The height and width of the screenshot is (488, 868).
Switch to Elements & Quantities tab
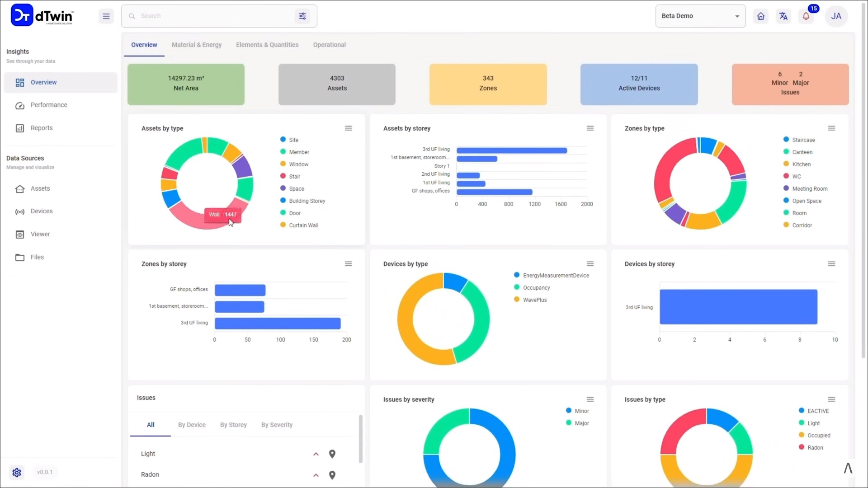267,45
